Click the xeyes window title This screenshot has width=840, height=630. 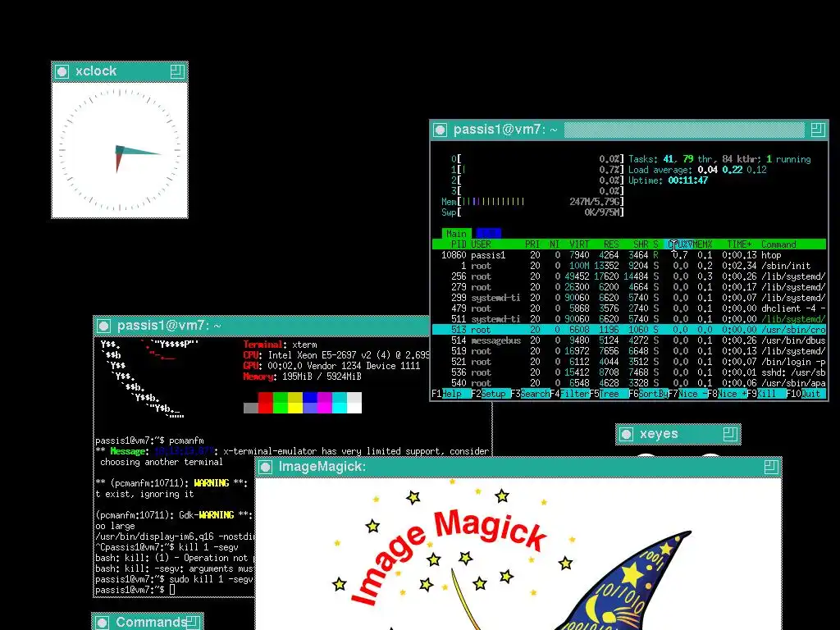tap(659, 434)
